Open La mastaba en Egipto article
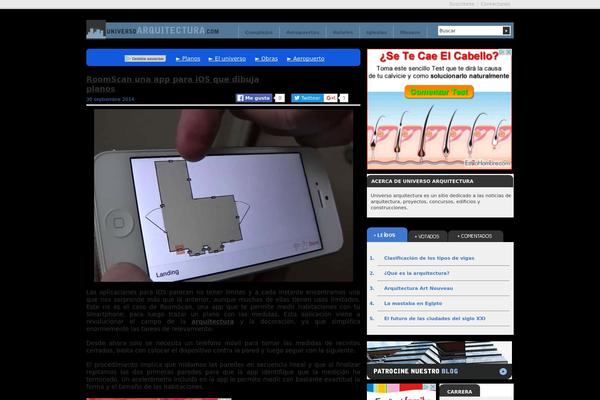 pos(413,303)
